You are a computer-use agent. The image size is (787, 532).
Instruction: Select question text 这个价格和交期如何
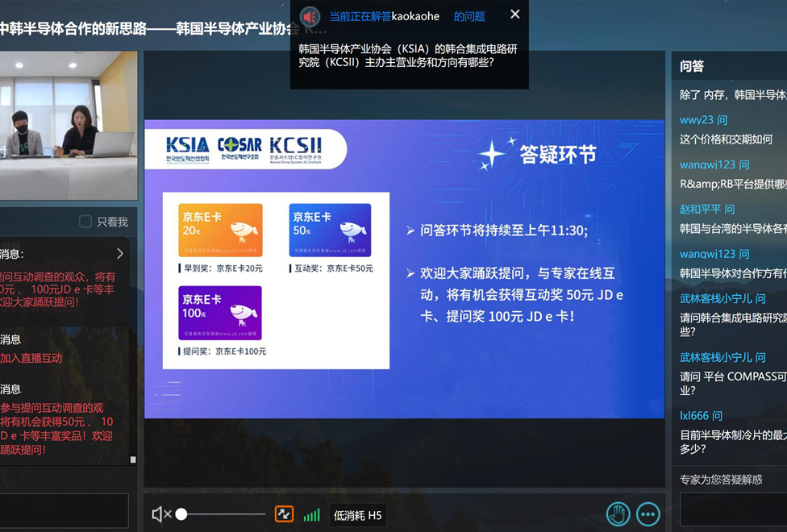point(726,139)
